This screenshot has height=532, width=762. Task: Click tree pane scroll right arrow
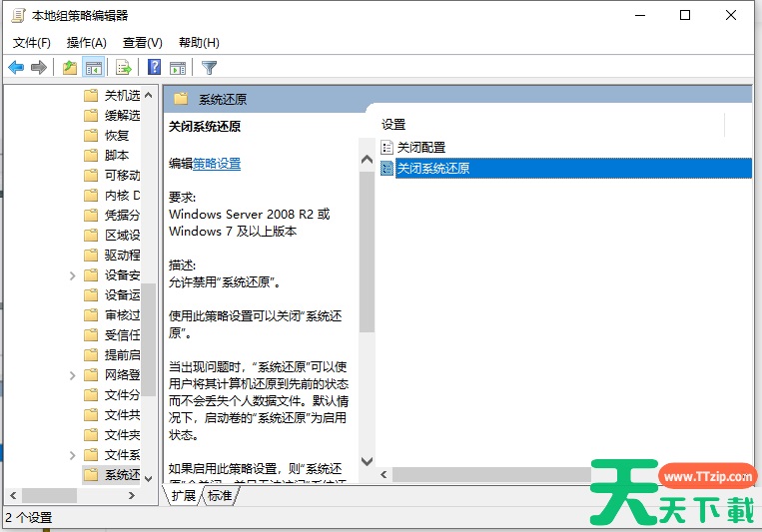(132, 495)
